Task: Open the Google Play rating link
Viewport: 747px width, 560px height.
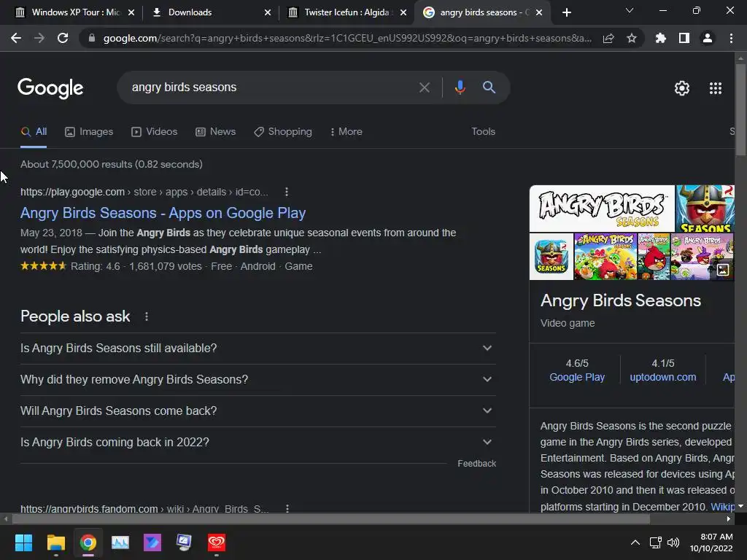Action: click(577, 377)
